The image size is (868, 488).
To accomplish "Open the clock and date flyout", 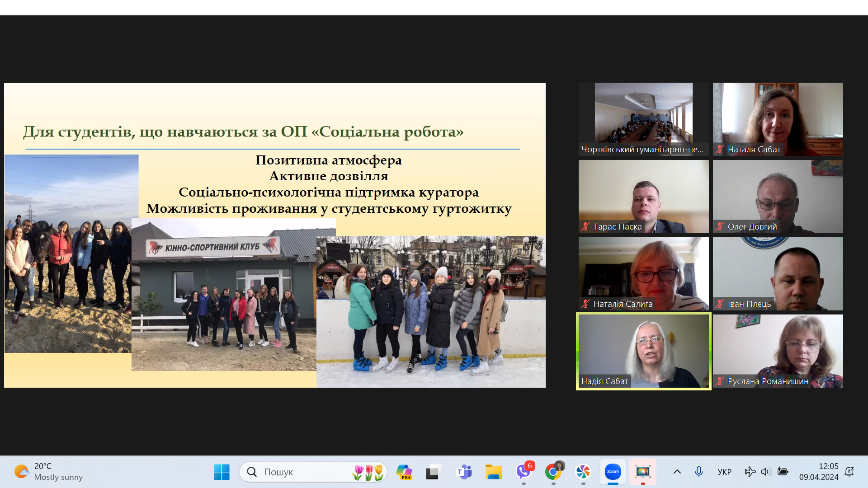I will (819, 472).
